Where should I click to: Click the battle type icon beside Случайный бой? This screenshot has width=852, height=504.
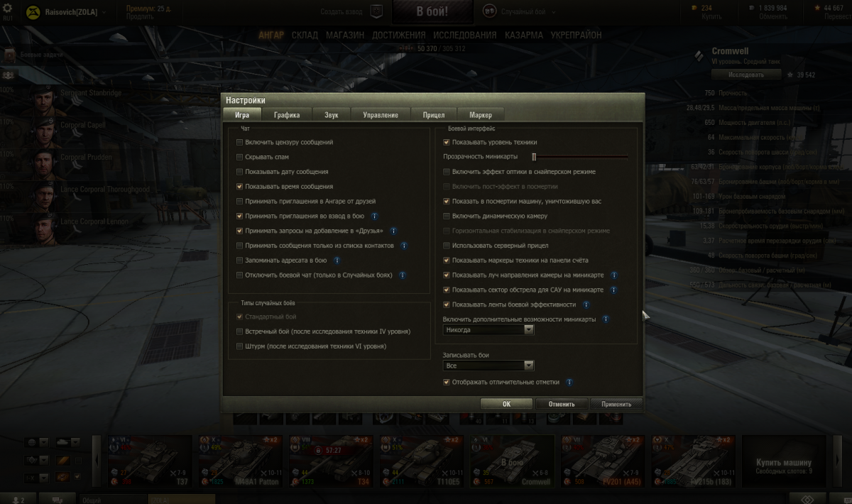click(x=489, y=11)
